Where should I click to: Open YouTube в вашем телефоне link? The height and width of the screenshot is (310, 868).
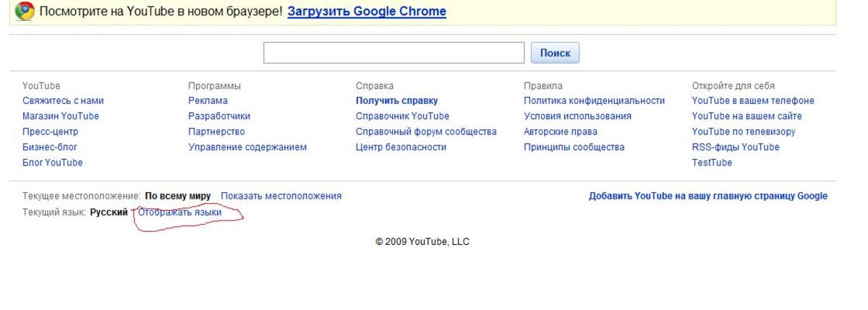753,101
